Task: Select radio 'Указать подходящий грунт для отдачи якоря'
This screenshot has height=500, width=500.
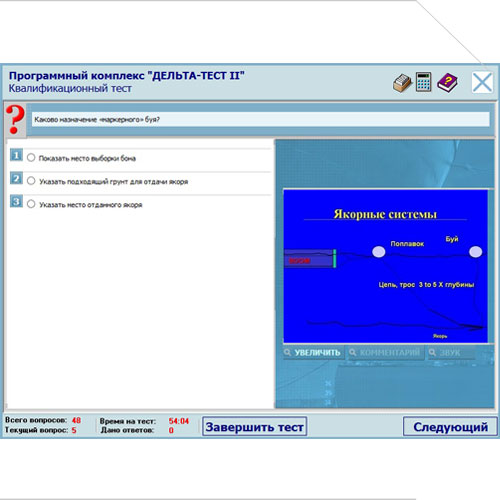Action: coord(31,181)
